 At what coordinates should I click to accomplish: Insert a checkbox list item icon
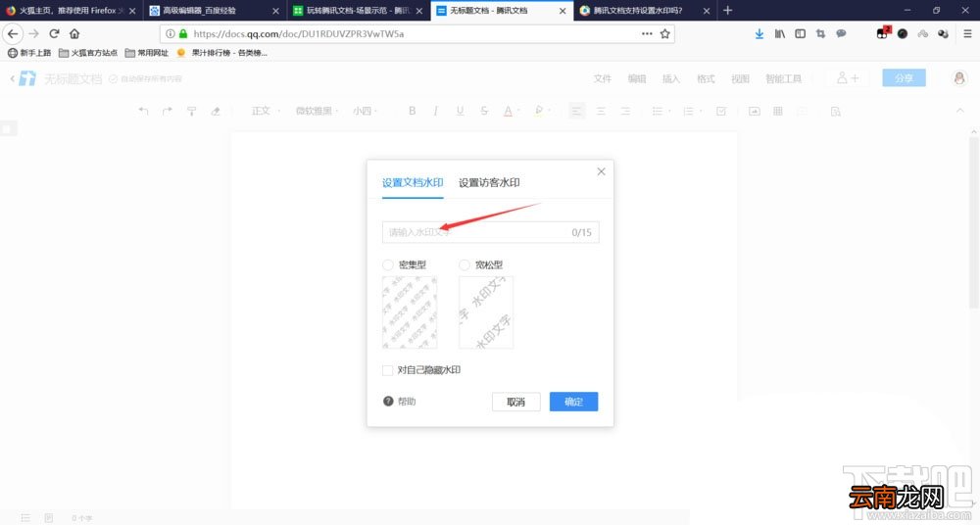point(721,111)
